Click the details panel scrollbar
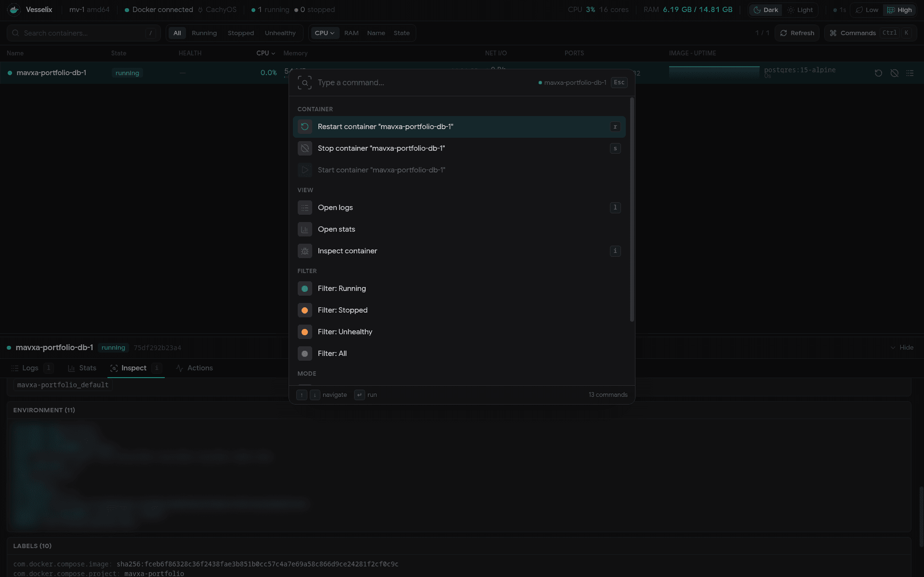This screenshot has width=924, height=577. [x=921, y=516]
